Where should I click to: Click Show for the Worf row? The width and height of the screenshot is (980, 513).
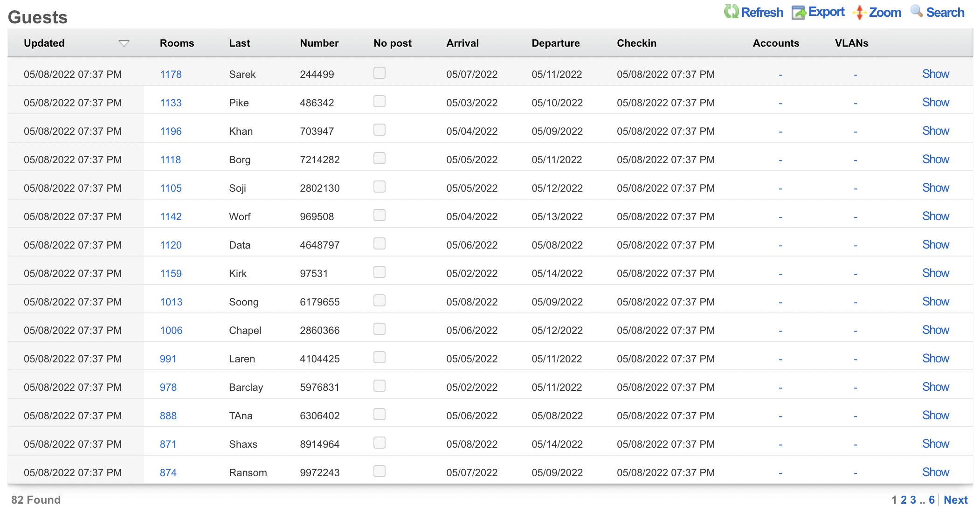click(x=935, y=216)
